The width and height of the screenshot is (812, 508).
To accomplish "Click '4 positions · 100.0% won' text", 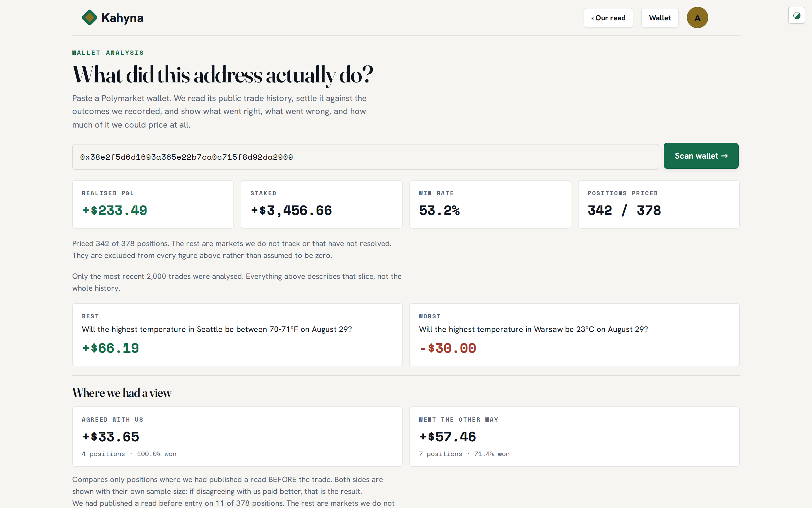I will click(129, 454).
